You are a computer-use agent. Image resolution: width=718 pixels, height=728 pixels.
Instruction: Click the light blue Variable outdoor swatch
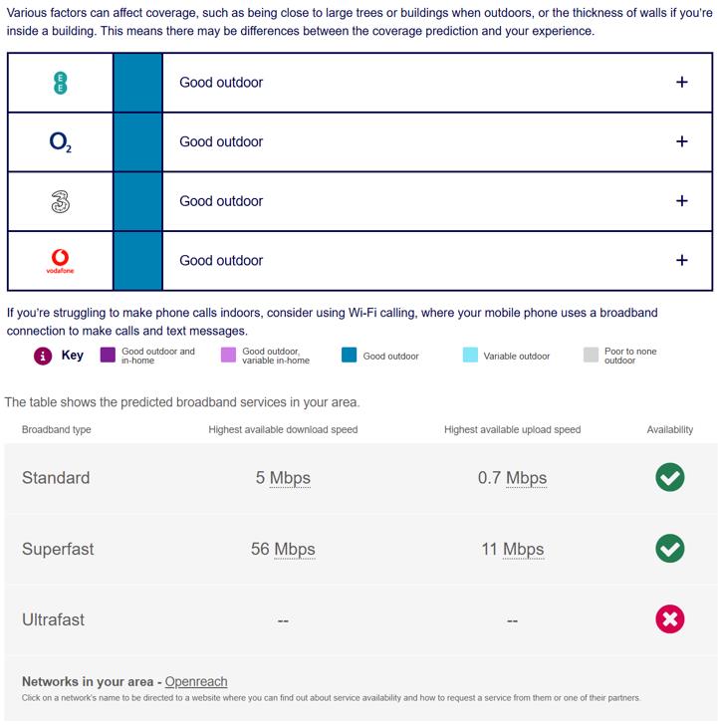pyautogui.click(x=470, y=356)
